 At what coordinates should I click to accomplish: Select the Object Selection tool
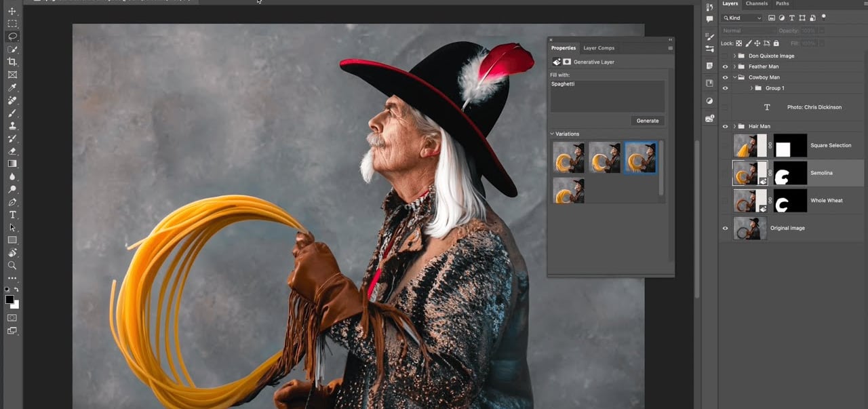pos(12,49)
